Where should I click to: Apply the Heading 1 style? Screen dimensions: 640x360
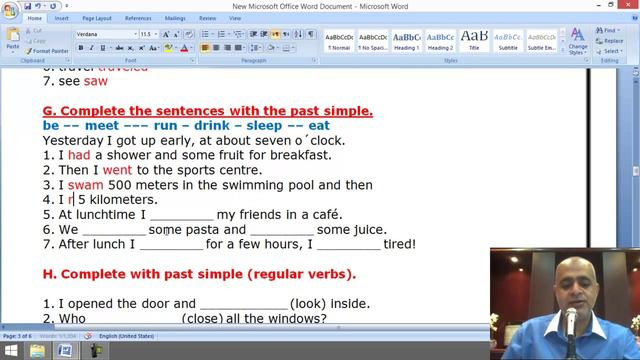pos(407,41)
